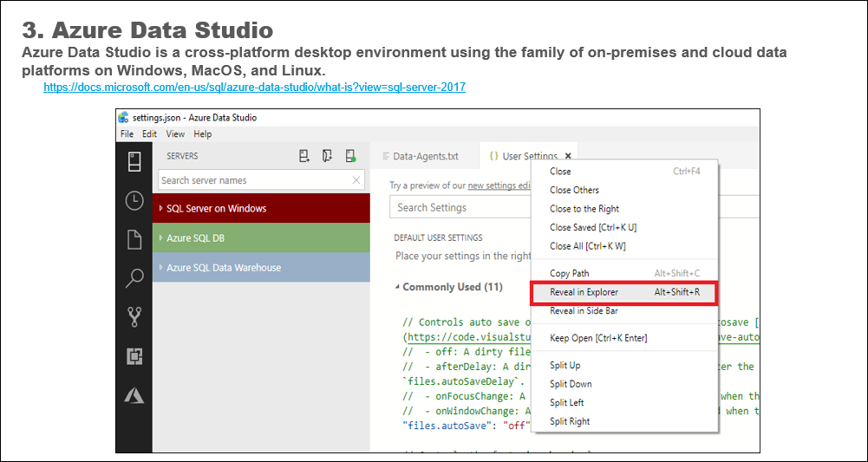Choose Reveal in Explorer
Viewport: 868px width, 462px height.
point(624,292)
